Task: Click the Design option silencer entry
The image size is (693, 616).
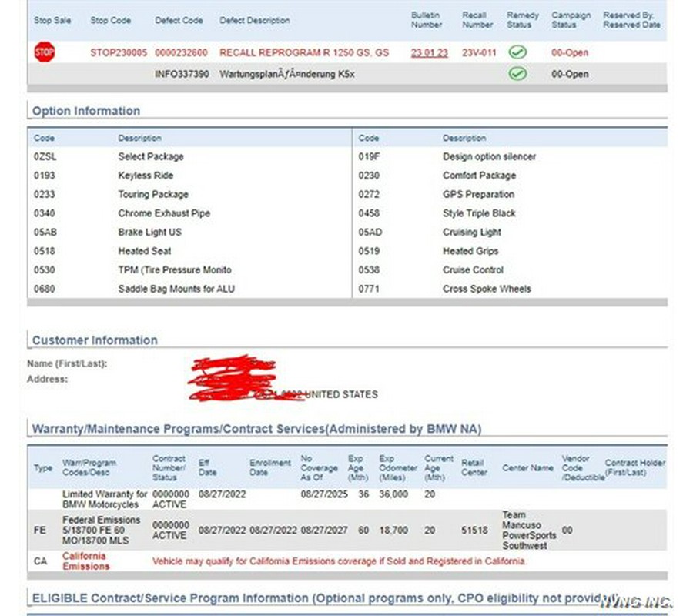Action: tap(489, 156)
